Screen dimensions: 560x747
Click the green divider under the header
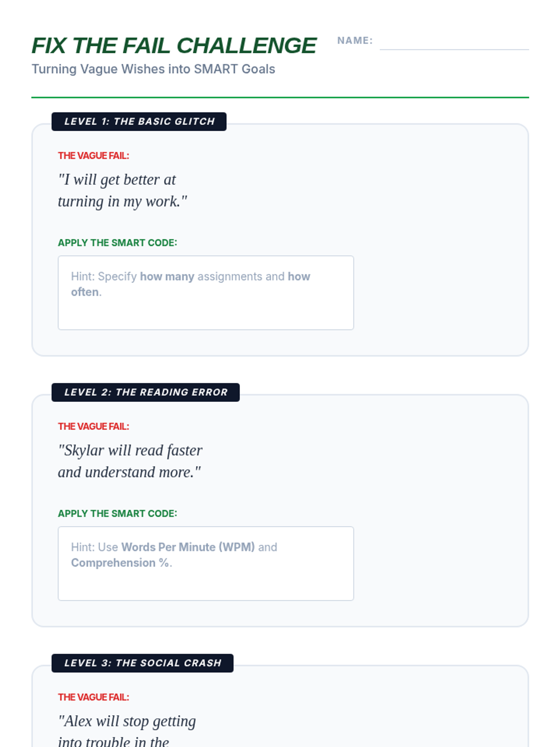[x=280, y=98]
